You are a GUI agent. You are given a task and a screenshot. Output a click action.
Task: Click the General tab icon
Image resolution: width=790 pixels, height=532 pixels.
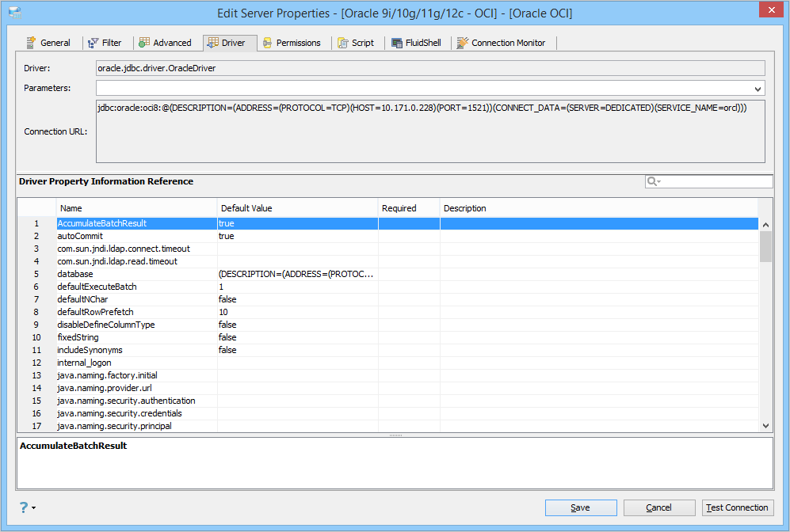(x=31, y=43)
